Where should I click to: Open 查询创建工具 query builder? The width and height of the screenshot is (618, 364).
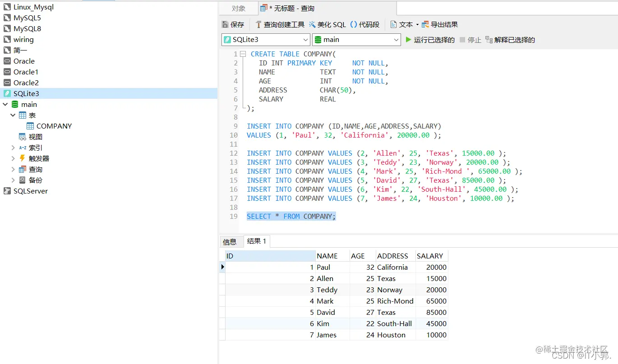click(x=280, y=25)
